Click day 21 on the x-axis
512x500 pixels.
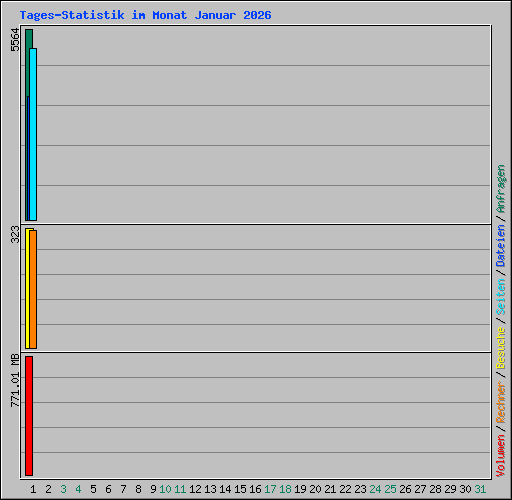pyautogui.click(x=330, y=489)
